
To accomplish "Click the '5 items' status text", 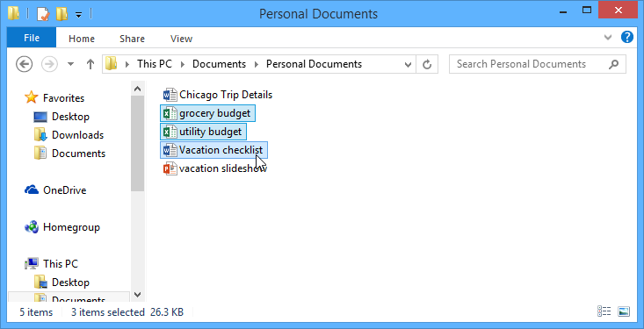I will (36, 312).
